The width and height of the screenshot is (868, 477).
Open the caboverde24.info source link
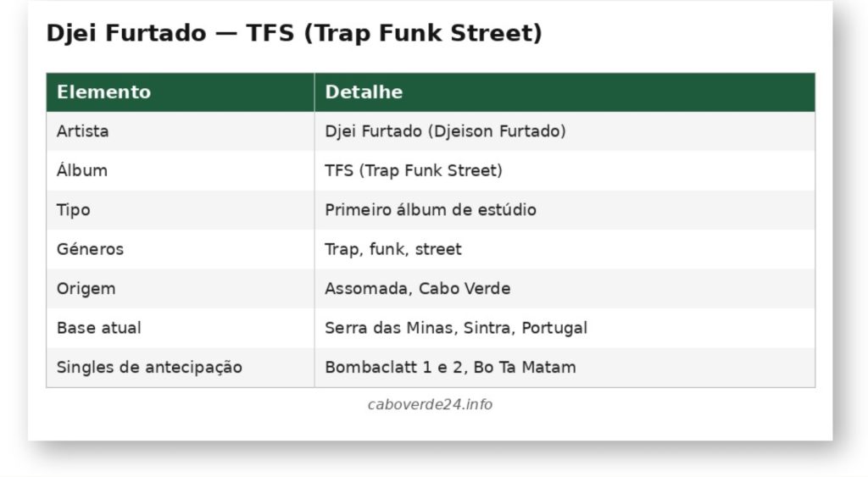click(x=430, y=404)
